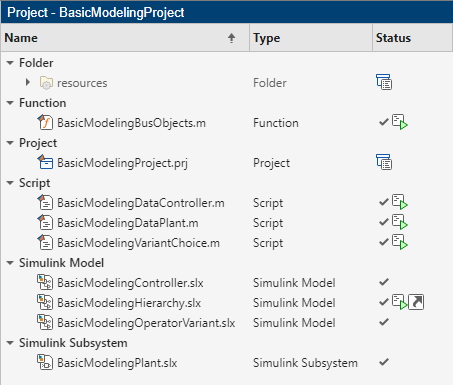453x385 pixels.
Task: Click Project type cell of BasicModelingProject.prj
Action: (x=271, y=163)
